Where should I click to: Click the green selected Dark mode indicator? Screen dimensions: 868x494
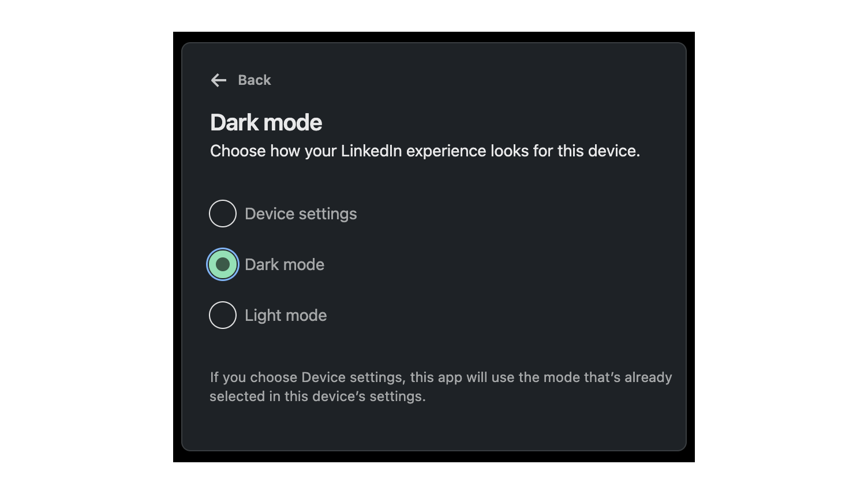pyautogui.click(x=222, y=264)
